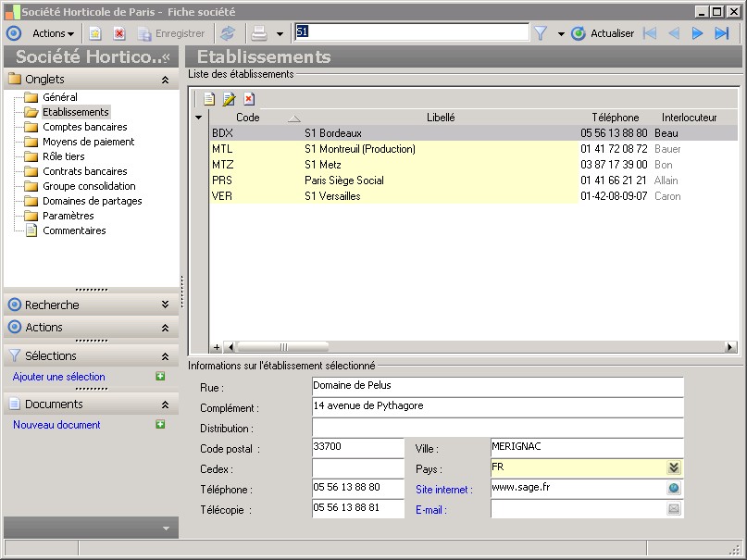Click the Actualiser button
Screen dimensions: 747x560
(x=604, y=33)
